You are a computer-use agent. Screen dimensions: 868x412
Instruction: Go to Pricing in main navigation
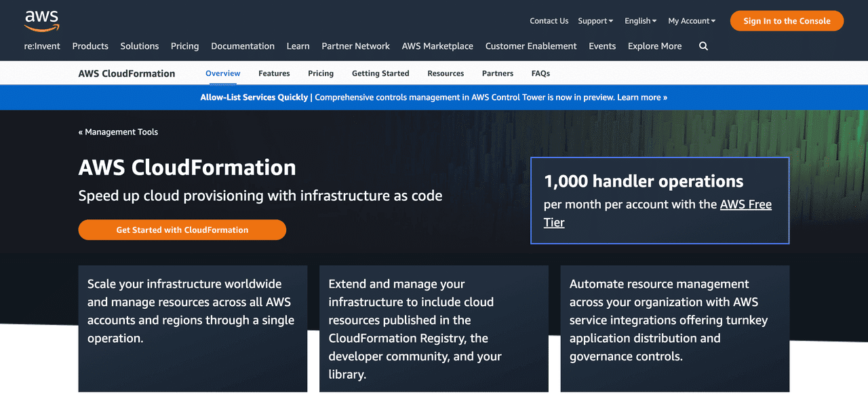pyautogui.click(x=184, y=46)
